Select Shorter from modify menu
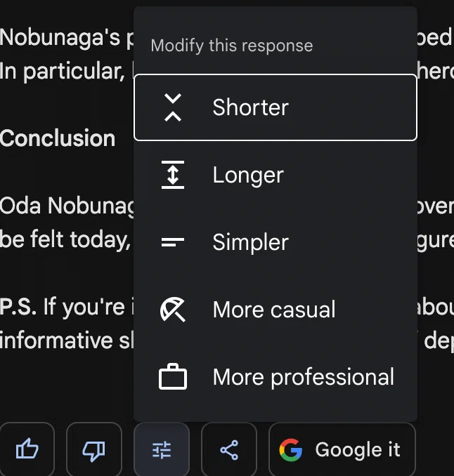This screenshot has height=476, width=454. click(275, 107)
